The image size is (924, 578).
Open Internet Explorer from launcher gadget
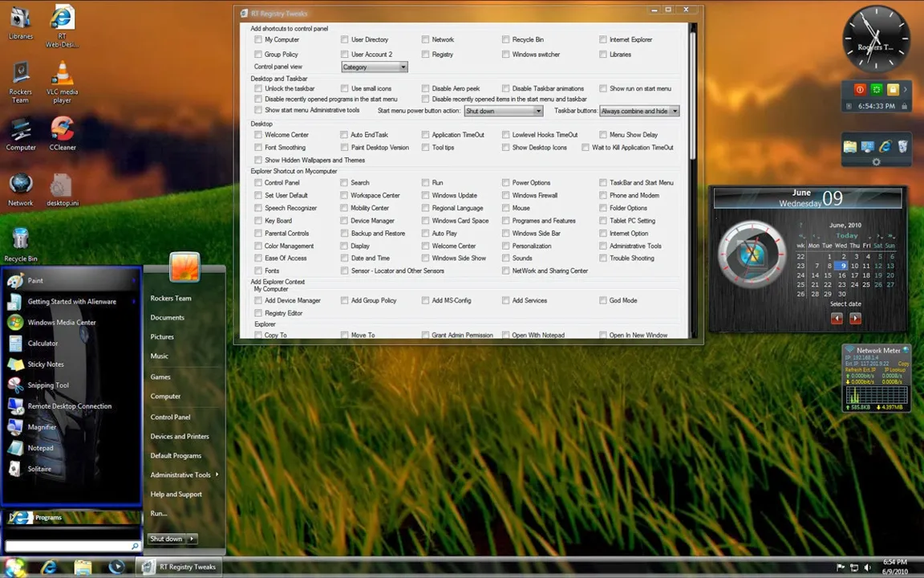(x=885, y=146)
